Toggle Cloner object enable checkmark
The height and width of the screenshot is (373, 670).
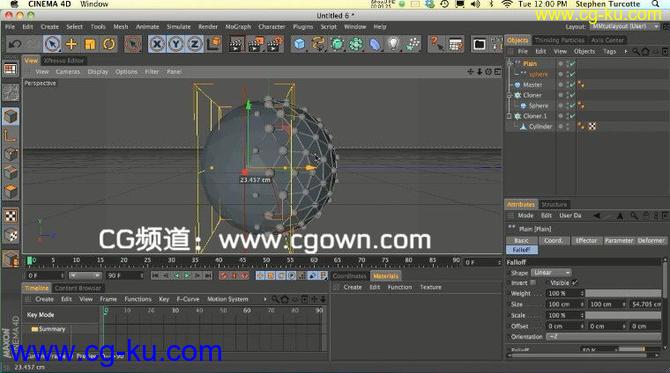(572, 95)
